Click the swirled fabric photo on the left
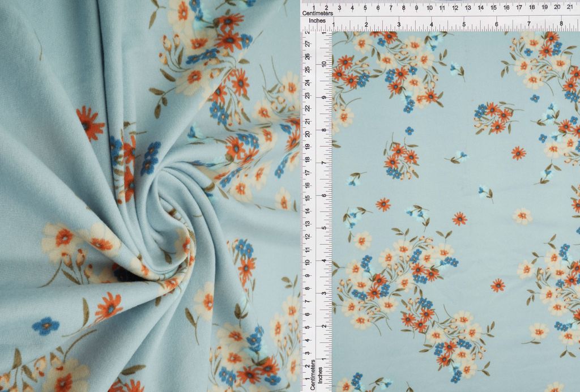 click(150, 196)
